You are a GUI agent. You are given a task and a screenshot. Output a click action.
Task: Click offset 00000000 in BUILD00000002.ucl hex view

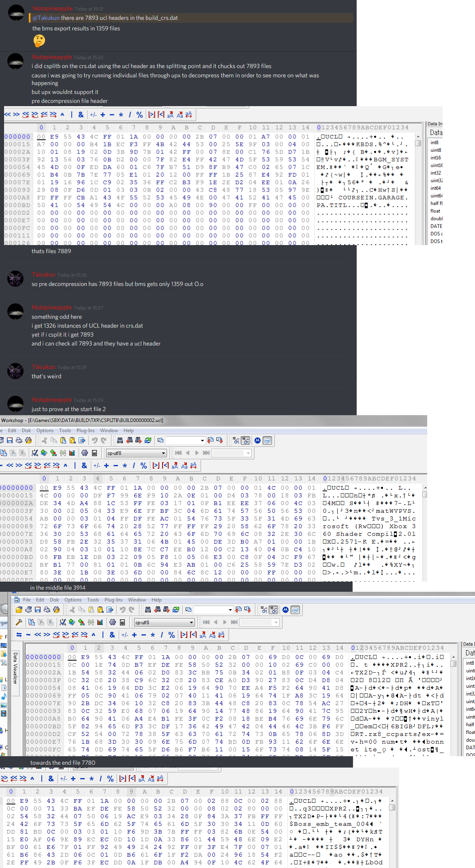16,488
